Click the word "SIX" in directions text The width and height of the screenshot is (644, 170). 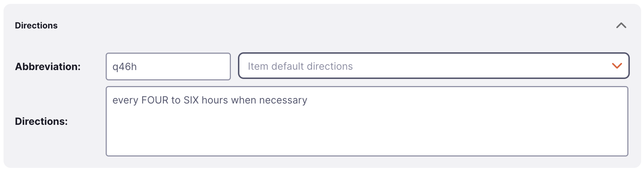pos(191,100)
